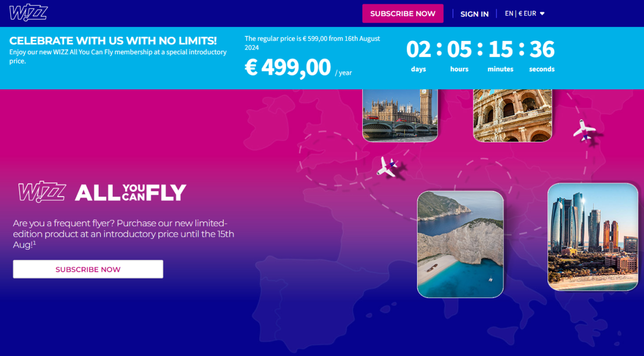Select the Colosseum Rome photo
The width and height of the screenshot is (644, 356).
point(513,115)
